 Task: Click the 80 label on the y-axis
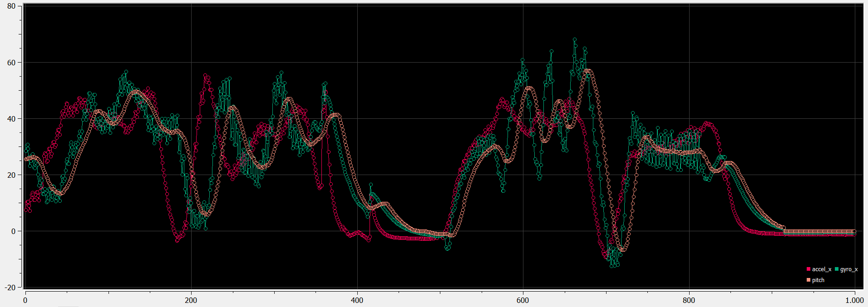pos(11,6)
